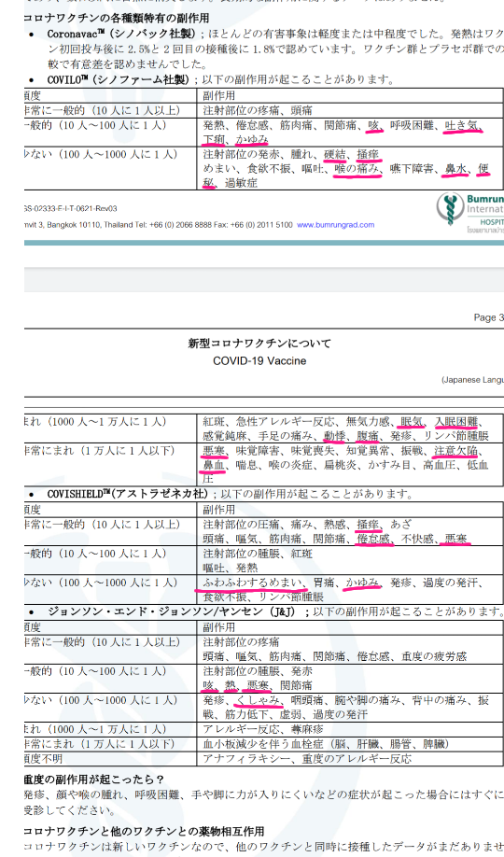This screenshot has width=504, height=857.
Task: Click the cell 血小板減少を伴う血栓症
Action: point(327,744)
